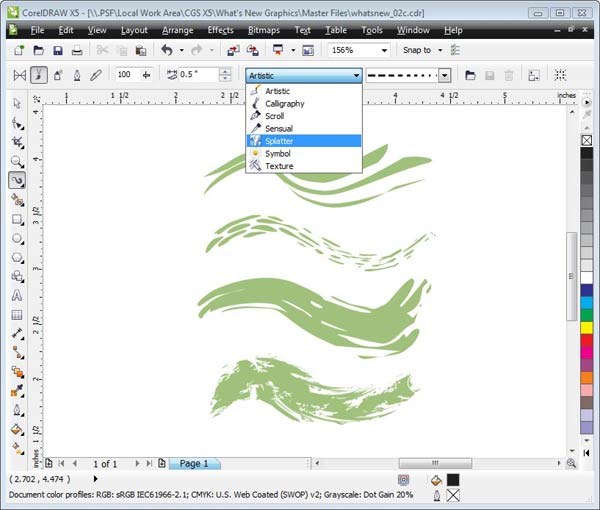Image resolution: width=600 pixels, height=510 pixels.
Task: Click the Undo arrow icon
Action: coord(167,50)
